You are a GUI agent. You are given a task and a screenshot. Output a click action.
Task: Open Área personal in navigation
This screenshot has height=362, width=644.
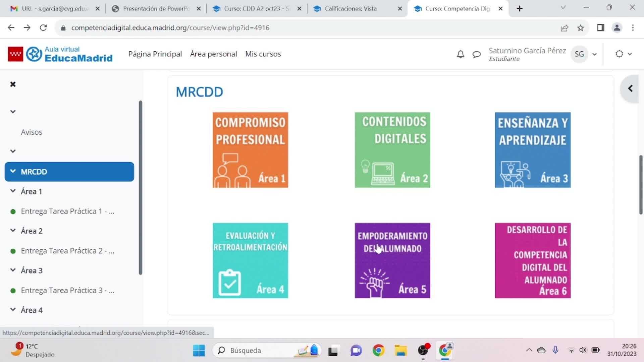coord(213,54)
